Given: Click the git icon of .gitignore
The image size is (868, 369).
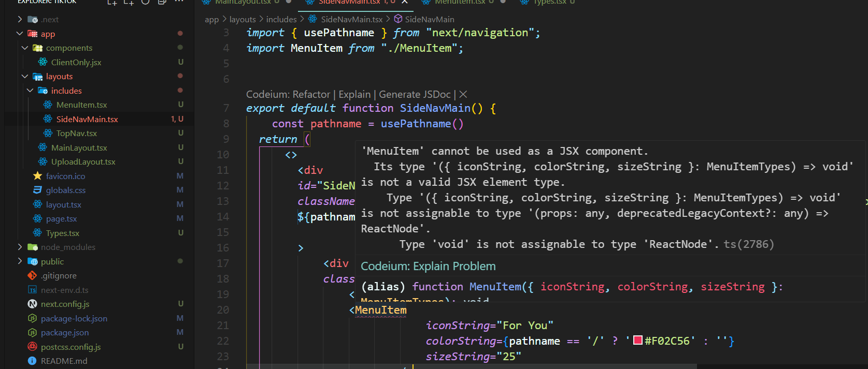Looking at the screenshot, I should click(x=32, y=275).
